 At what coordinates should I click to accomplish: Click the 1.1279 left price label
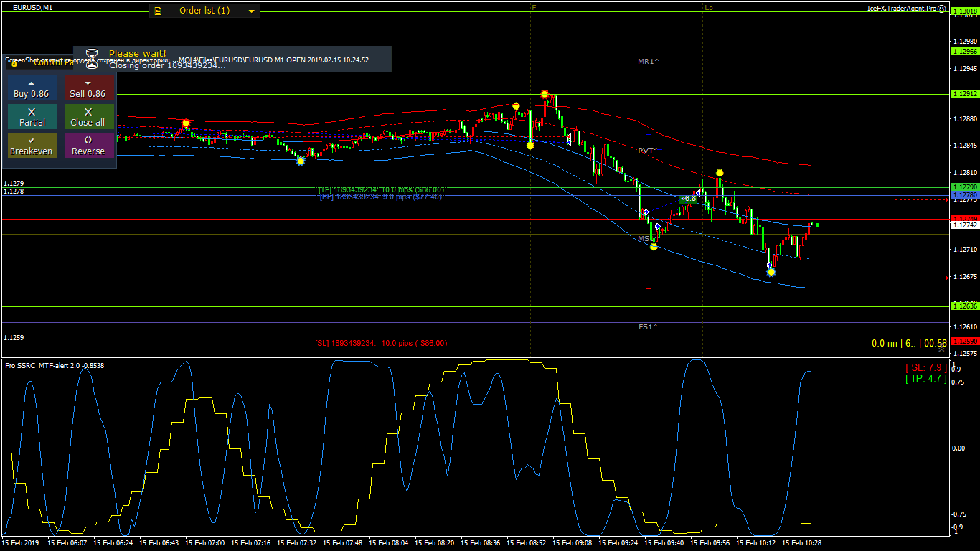[x=14, y=184]
